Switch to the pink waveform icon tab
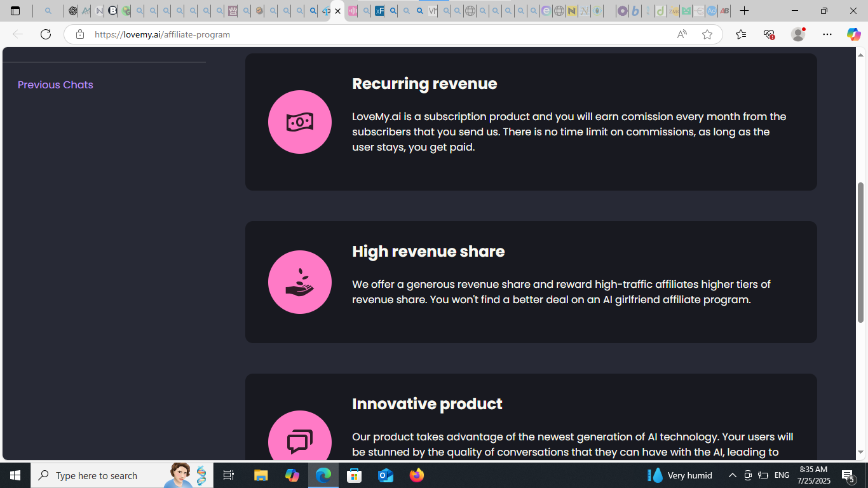The width and height of the screenshot is (868, 488). tap(353, 11)
